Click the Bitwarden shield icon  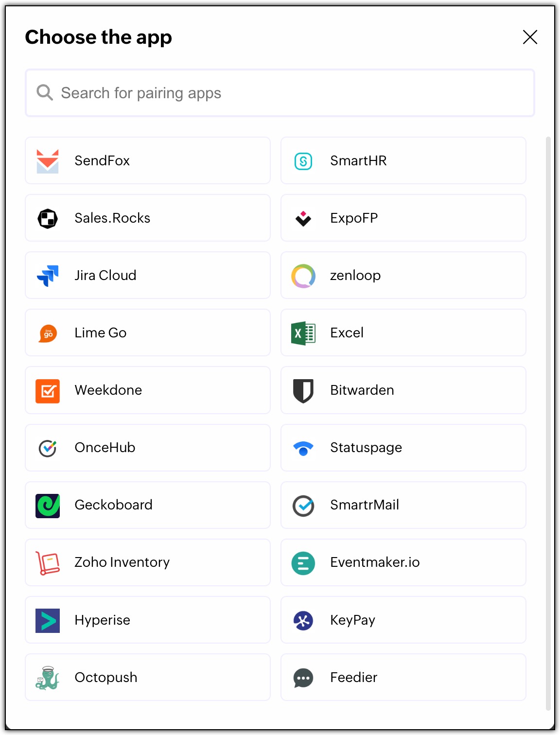click(x=303, y=391)
